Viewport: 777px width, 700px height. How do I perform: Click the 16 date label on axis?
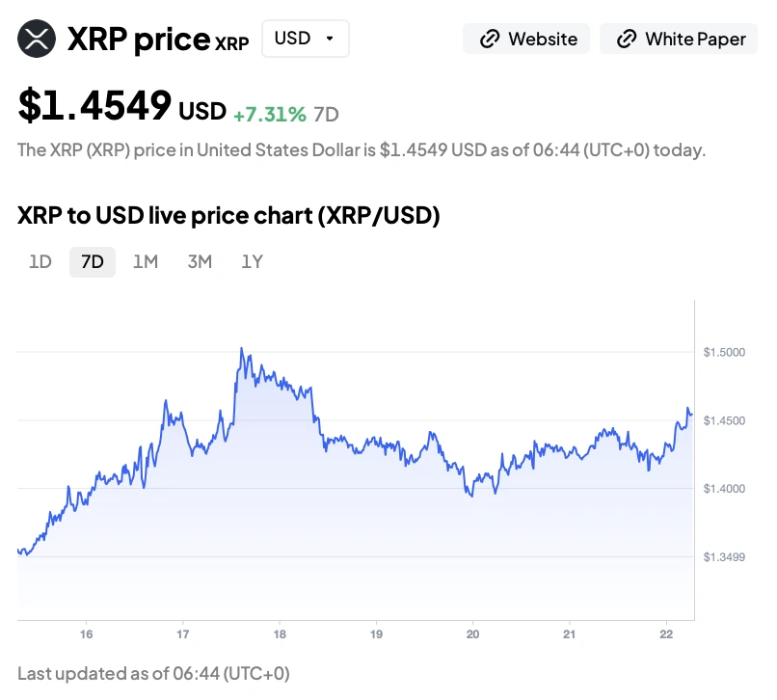click(86, 634)
